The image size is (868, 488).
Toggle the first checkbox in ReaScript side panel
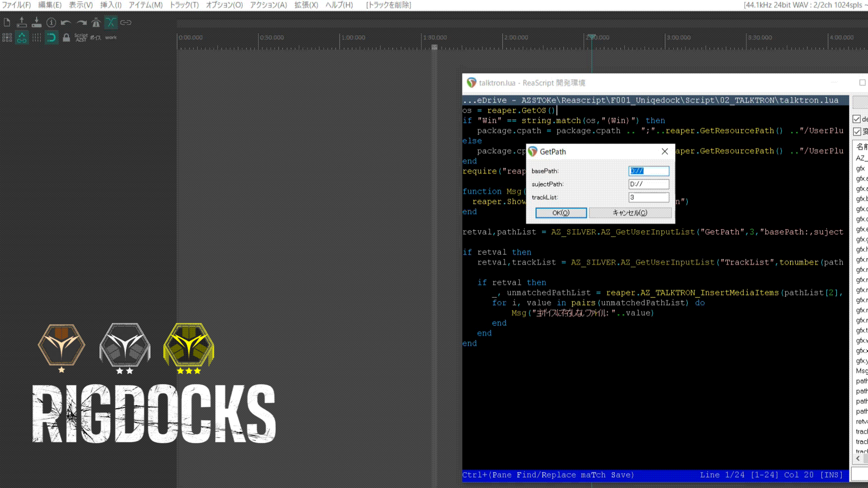[857, 119]
